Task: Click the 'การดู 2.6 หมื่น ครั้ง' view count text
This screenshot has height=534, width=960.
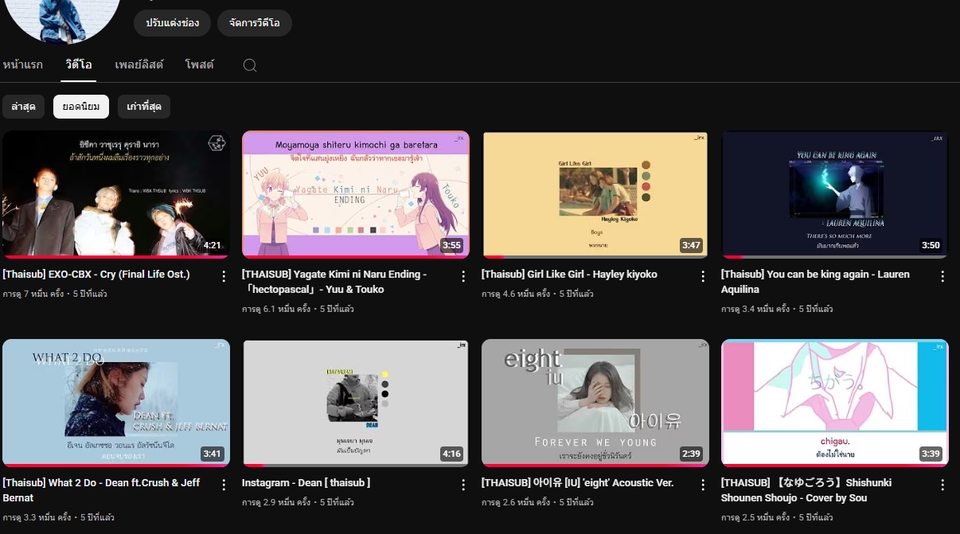Action: (516, 502)
